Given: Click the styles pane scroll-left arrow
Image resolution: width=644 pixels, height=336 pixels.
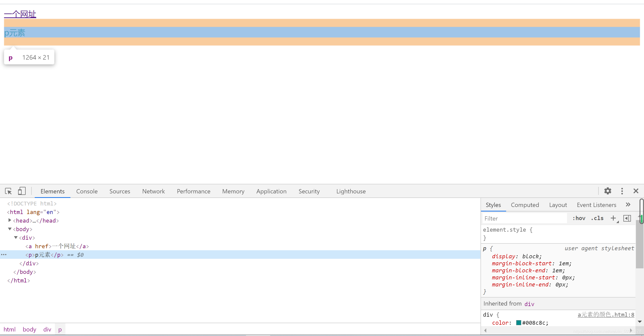Looking at the screenshot, I should point(485,330).
